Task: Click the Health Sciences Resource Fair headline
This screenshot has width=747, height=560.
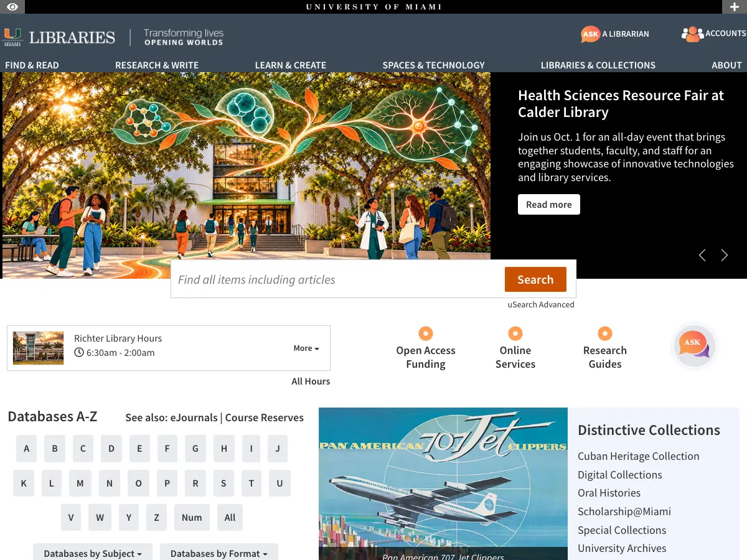Action: point(621,104)
